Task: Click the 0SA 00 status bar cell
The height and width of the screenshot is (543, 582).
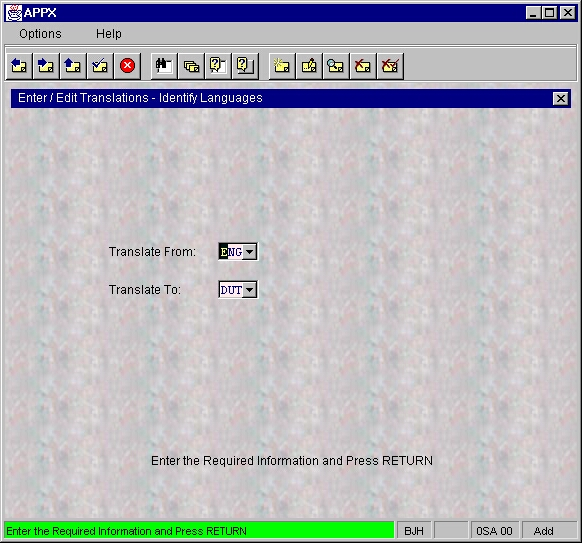Action: click(494, 531)
